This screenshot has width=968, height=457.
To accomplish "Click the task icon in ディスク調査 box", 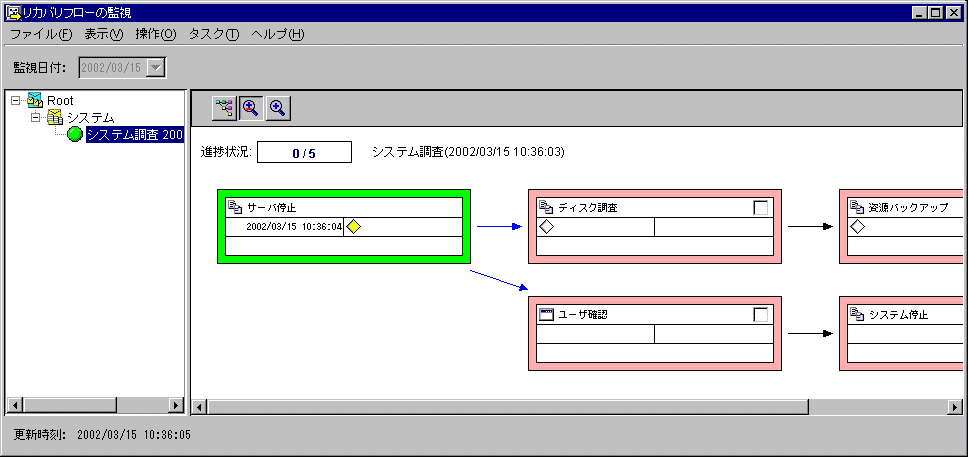I will point(547,207).
